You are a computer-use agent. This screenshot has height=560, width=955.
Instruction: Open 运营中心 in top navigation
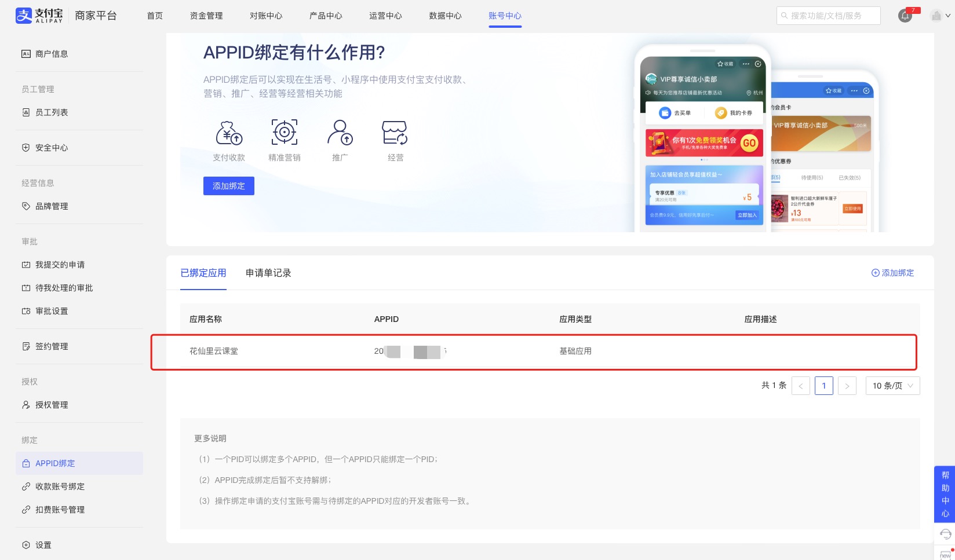point(385,16)
